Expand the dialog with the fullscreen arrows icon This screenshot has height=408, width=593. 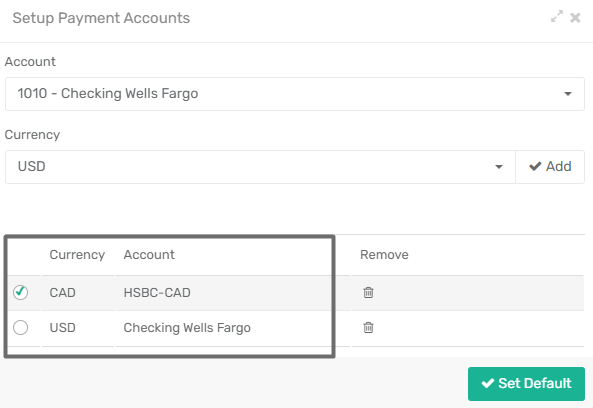(557, 16)
